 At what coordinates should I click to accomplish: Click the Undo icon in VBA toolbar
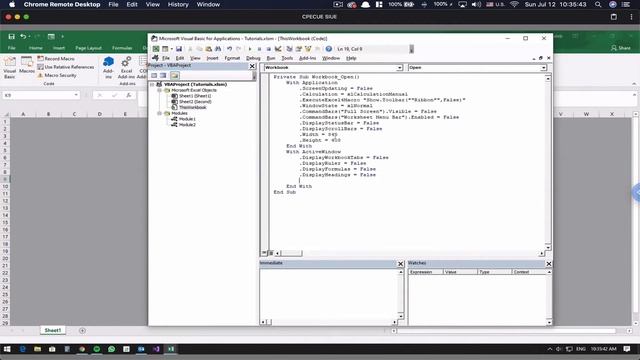click(229, 49)
